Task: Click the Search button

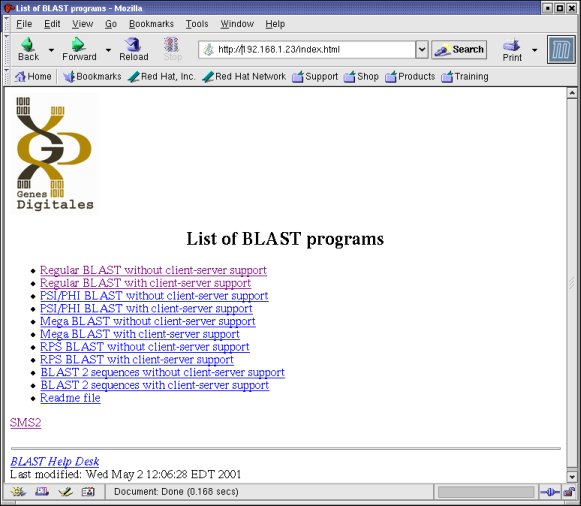Action: point(459,49)
